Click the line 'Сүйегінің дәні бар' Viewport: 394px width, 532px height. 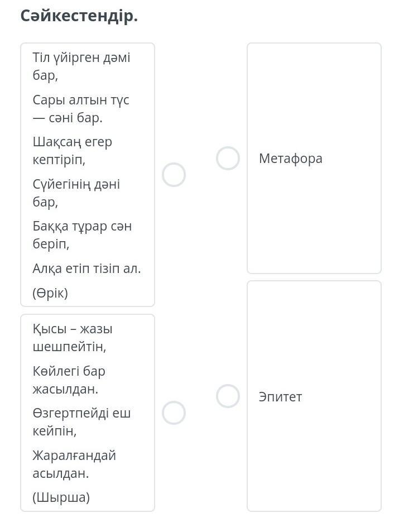76,193
